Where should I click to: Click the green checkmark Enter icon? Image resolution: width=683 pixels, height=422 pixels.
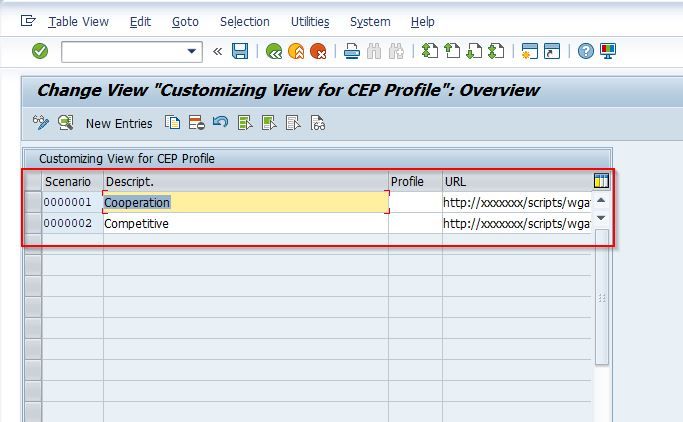tap(40, 51)
